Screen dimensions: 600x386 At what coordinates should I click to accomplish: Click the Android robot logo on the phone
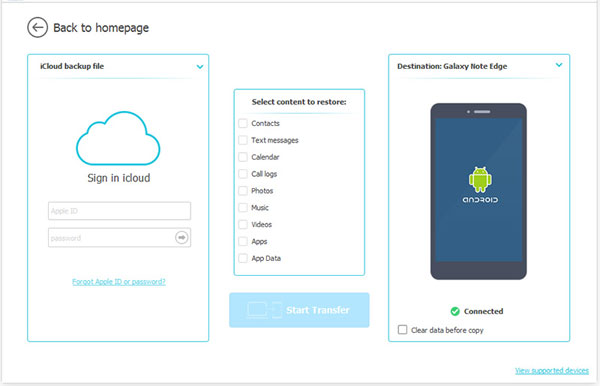click(x=480, y=179)
